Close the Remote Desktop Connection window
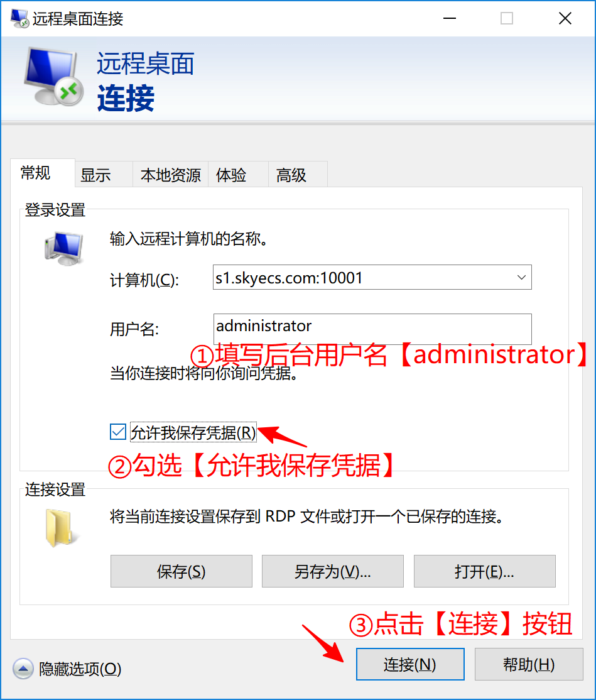The height and width of the screenshot is (700, 596). point(565,18)
